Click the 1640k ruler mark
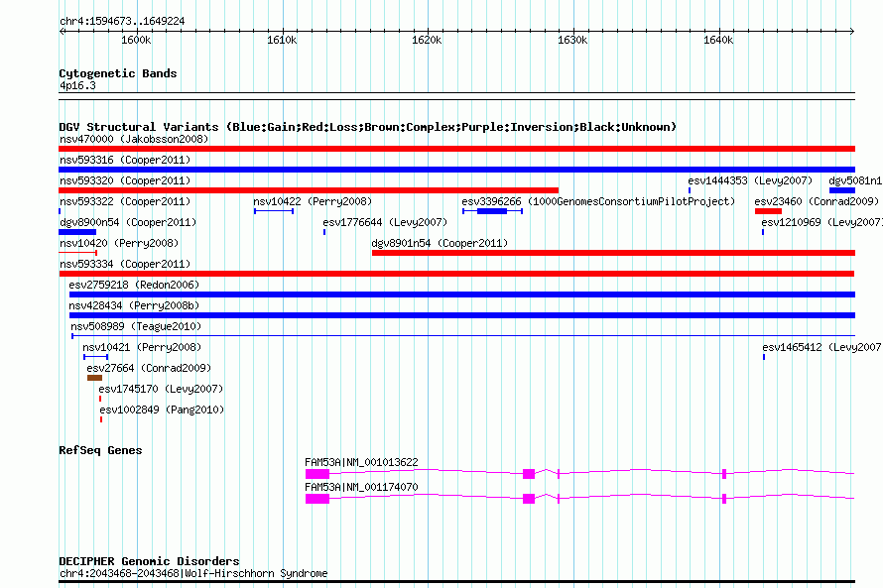 coord(718,40)
